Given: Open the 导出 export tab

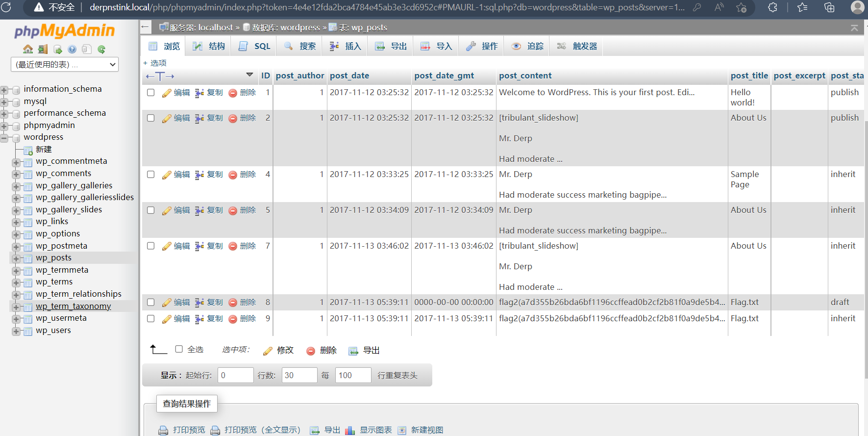Looking at the screenshot, I should coord(391,46).
